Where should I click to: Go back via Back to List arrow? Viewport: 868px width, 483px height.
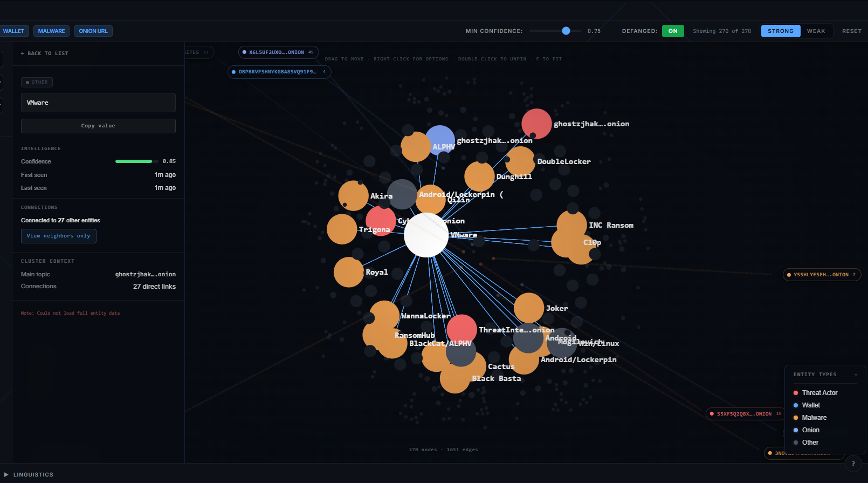point(45,53)
